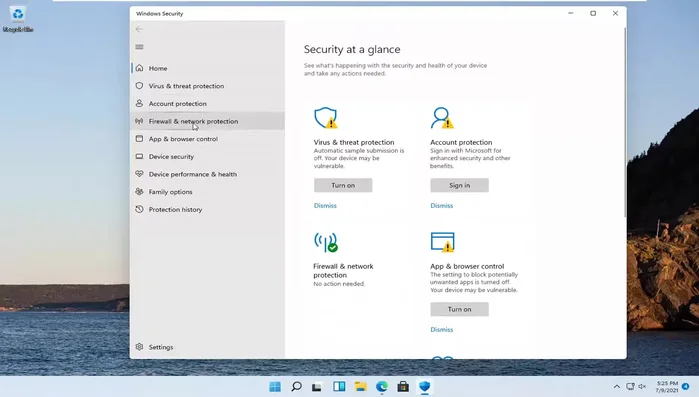Click the person icon beside Account protection
This screenshot has width=699, height=397.
coord(139,103)
